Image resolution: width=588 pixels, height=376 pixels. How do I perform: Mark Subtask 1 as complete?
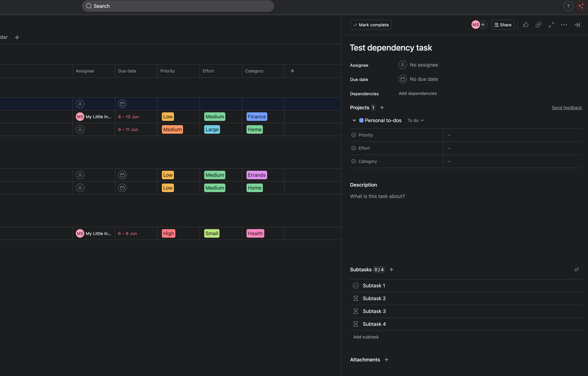click(356, 286)
